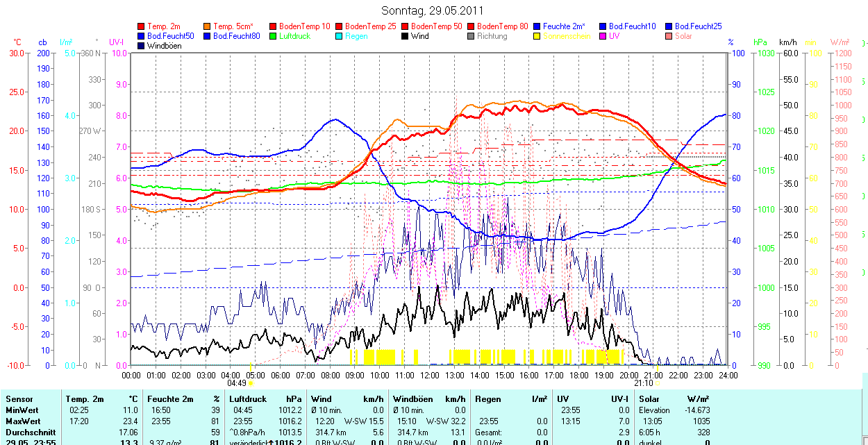Viewport: 868px width, 445px height.
Task: Toggle the Feuchte 2m series legend label
Action: click(x=565, y=26)
